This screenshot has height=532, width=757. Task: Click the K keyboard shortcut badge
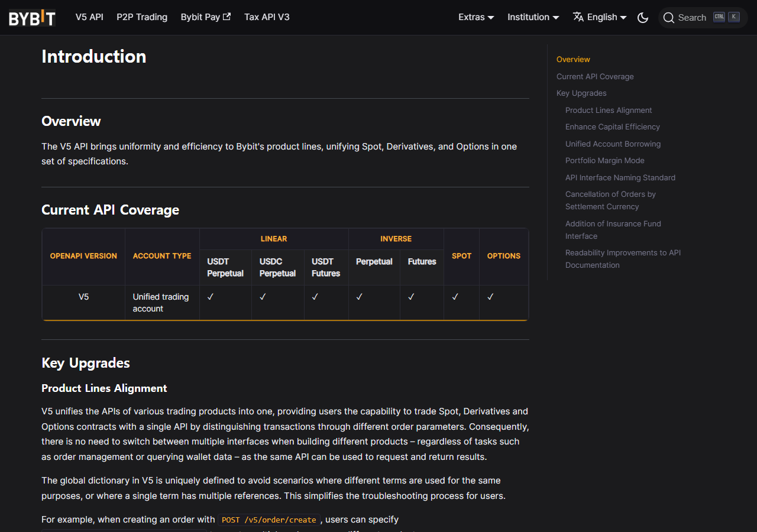pos(734,17)
